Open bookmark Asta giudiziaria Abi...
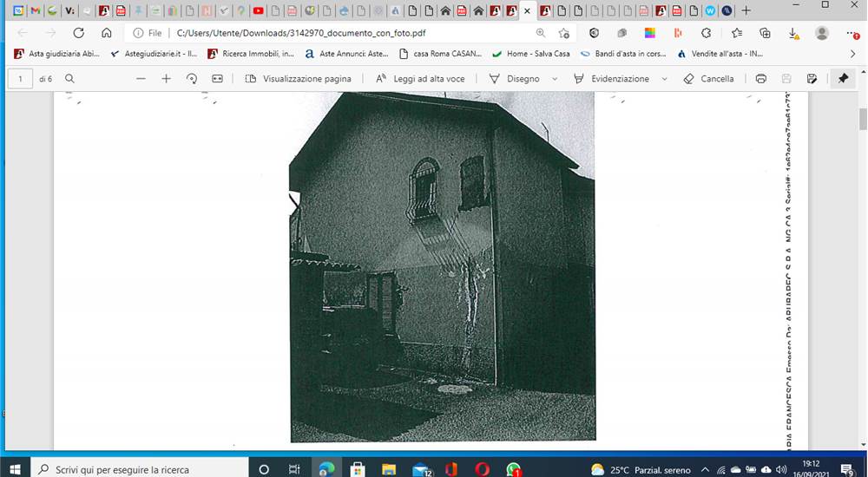Viewport: 868px width, 477px height. point(57,54)
